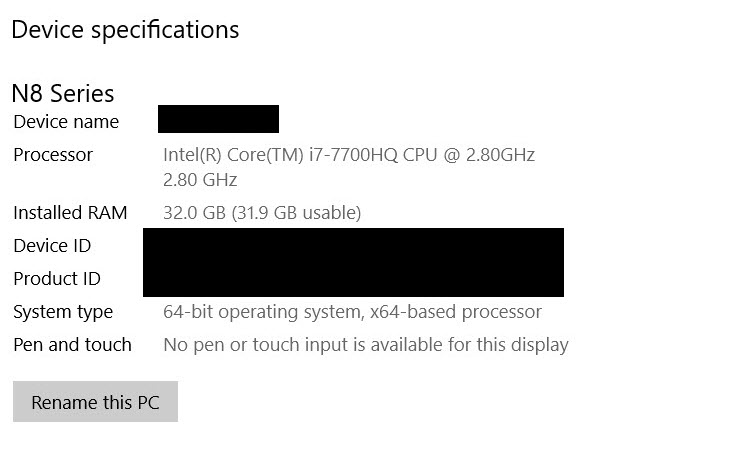Click the No pen or touch input message

pos(366,345)
